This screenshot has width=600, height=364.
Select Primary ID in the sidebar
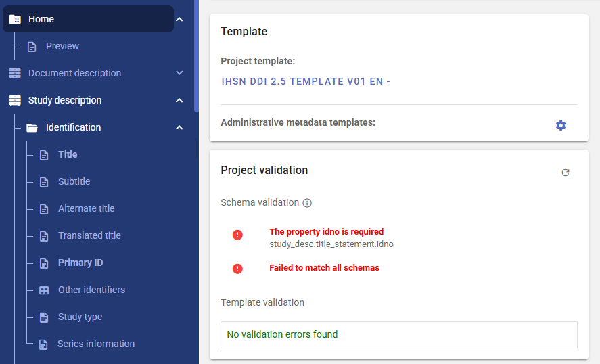(80, 263)
